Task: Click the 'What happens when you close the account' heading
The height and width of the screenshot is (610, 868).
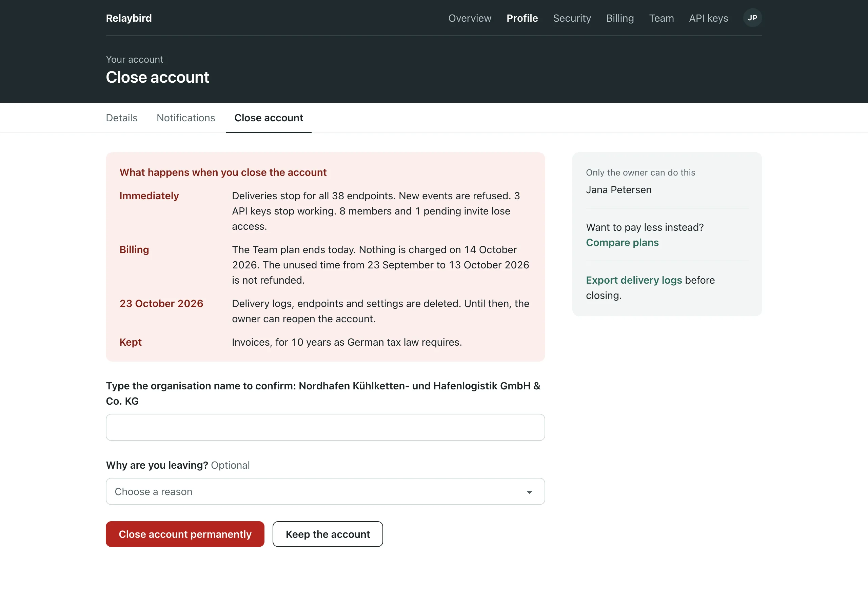Action: (x=223, y=172)
